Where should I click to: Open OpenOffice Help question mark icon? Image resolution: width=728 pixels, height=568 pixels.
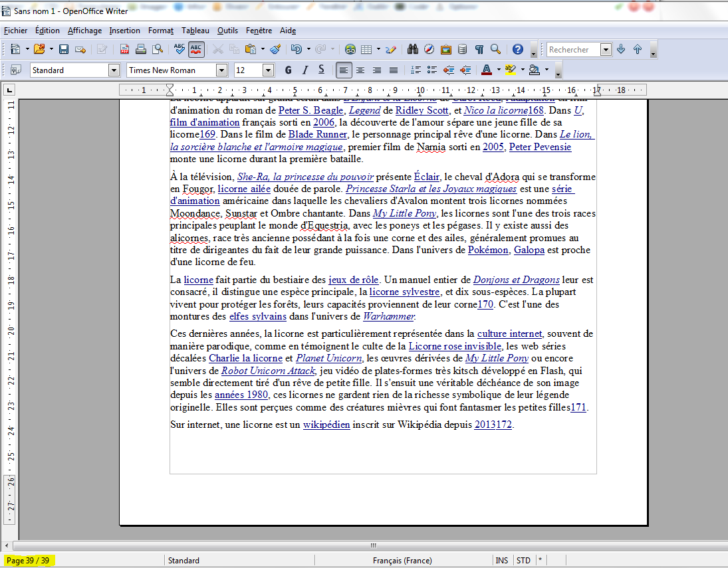[517, 49]
